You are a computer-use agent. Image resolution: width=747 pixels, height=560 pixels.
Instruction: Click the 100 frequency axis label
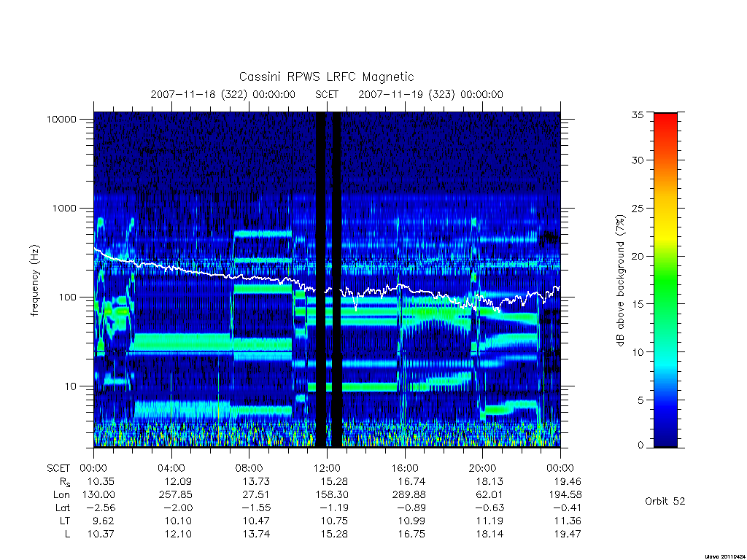coord(67,297)
